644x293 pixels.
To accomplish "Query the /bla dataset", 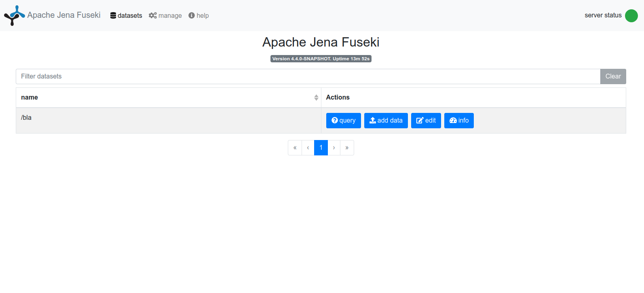I will (343, 121).
